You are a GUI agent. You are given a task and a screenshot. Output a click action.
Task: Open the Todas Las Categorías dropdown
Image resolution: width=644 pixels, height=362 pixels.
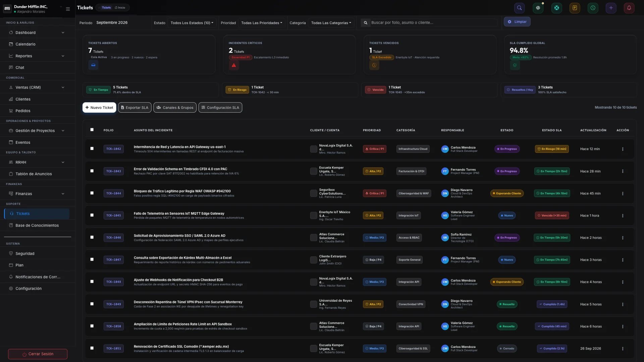click(x=331, y=23)
